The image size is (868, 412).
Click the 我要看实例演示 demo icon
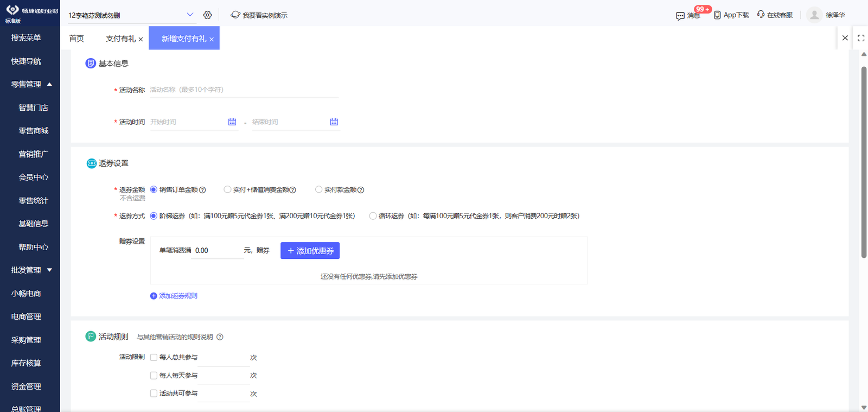235,15
